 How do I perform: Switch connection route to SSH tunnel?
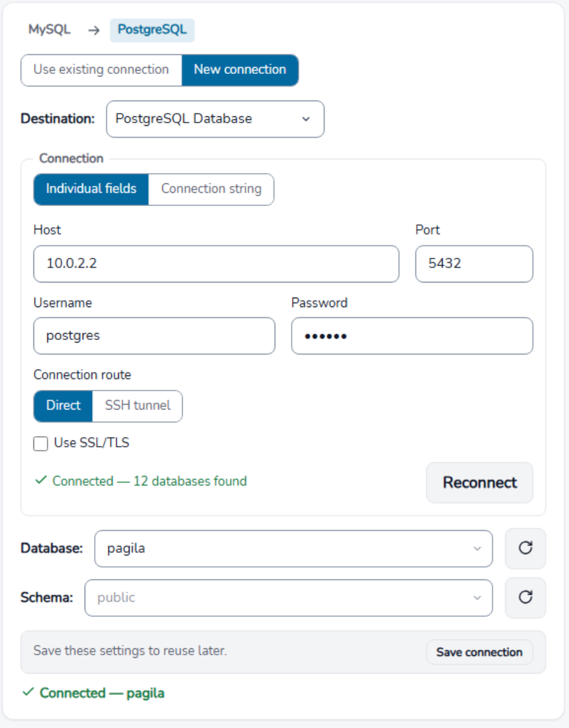[x=138, y=406]
